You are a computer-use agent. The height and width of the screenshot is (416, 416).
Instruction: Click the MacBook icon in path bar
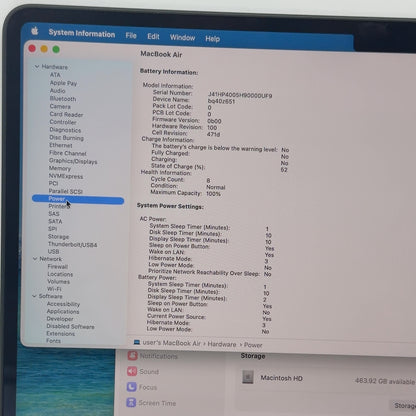[x=137, y=342]
